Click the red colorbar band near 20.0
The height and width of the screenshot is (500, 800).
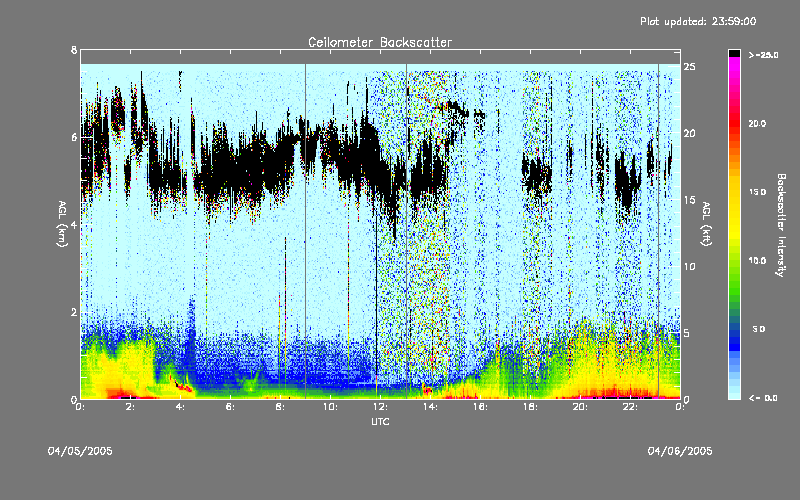tap(734, 124)
